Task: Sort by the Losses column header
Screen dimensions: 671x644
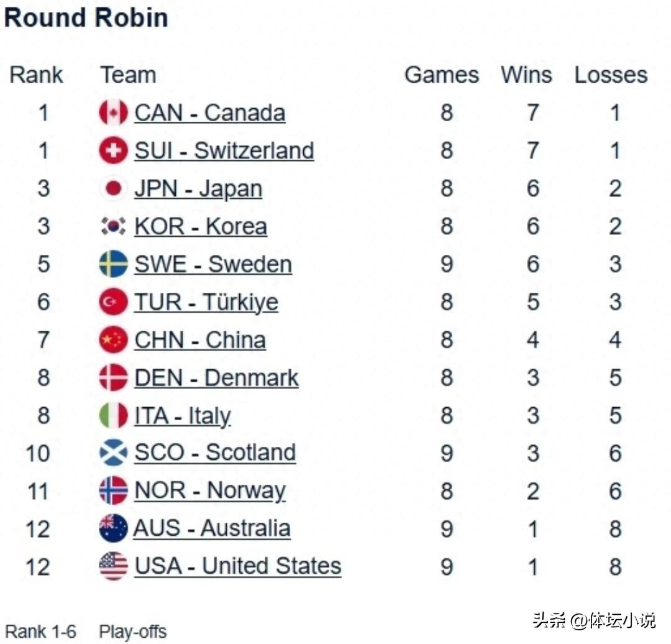Action: pos(611,75)
